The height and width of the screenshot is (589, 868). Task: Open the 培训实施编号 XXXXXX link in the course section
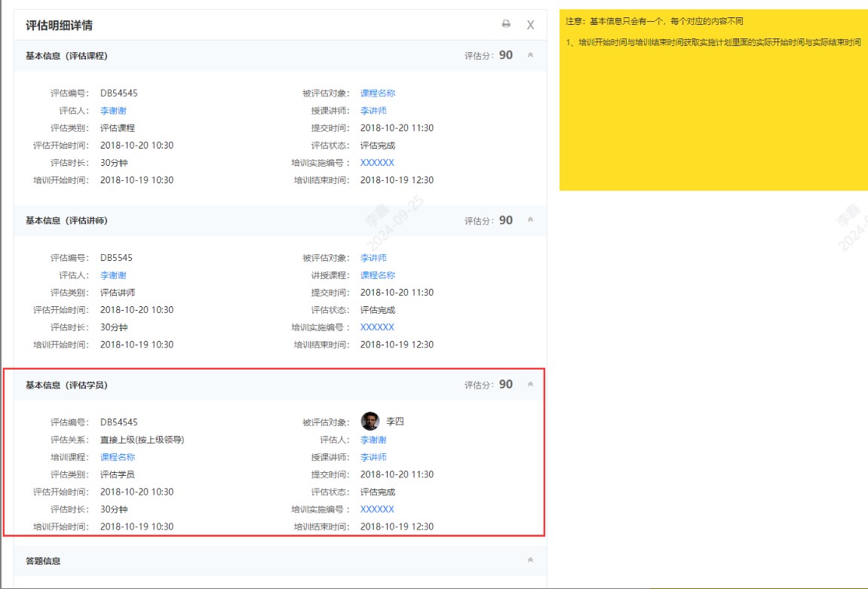pos(379,162)
